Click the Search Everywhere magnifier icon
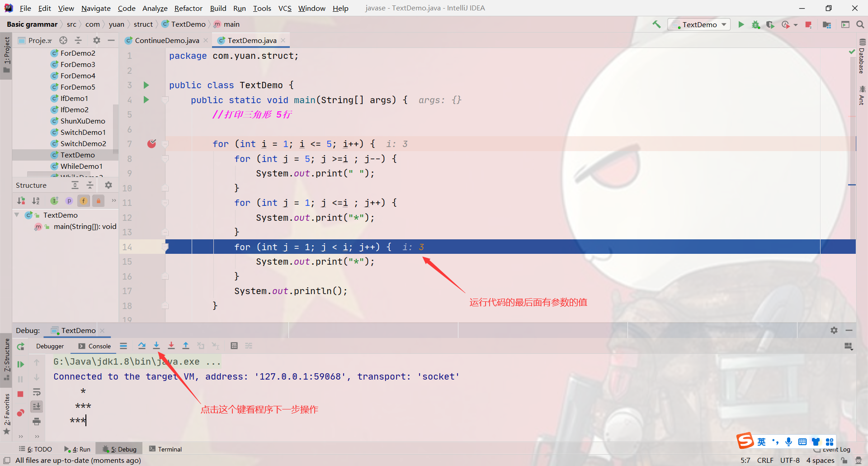The height and width of the screenshot is (466, 868). coord(860,24)
